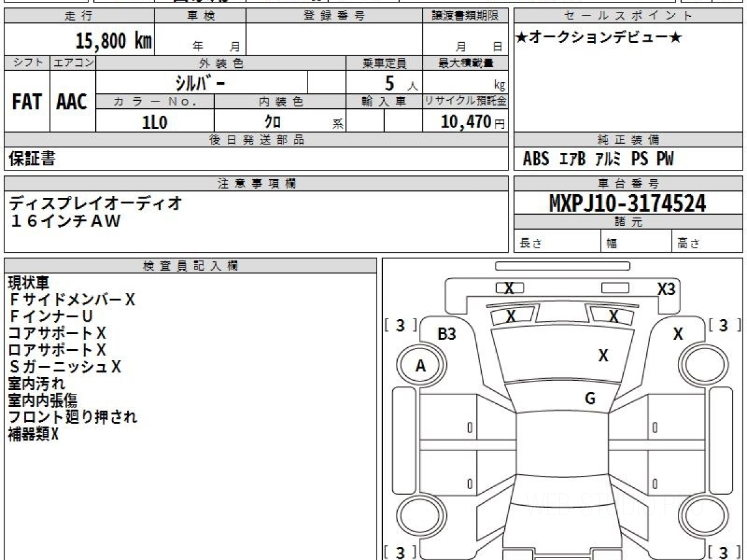Click the SガーニッシュX note
Image resolution: width=747 pixels, height=560 pixels.
(65, 366)
